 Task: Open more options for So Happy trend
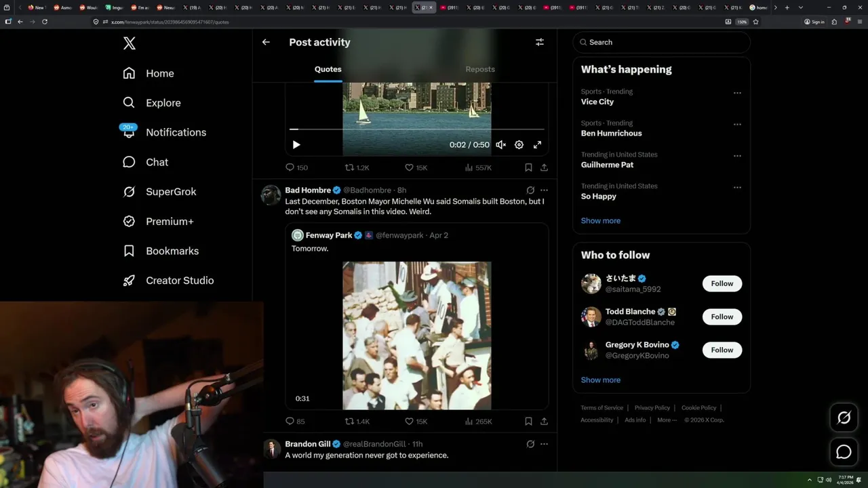pos(737,188)
